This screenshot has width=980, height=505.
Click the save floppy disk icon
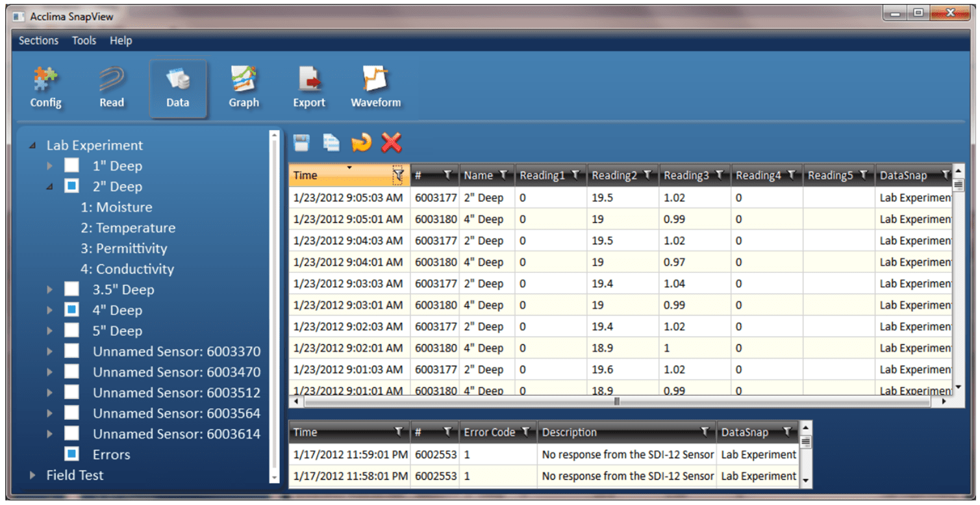pos(301,142)
